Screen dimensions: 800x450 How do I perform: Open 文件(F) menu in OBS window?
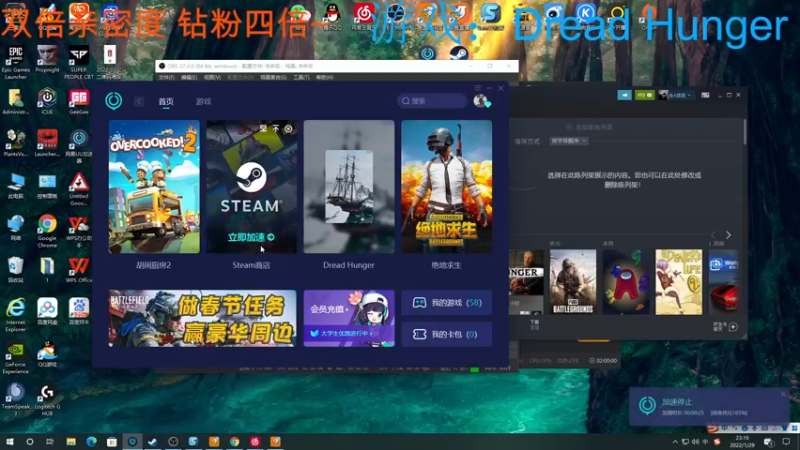[166, 78]
